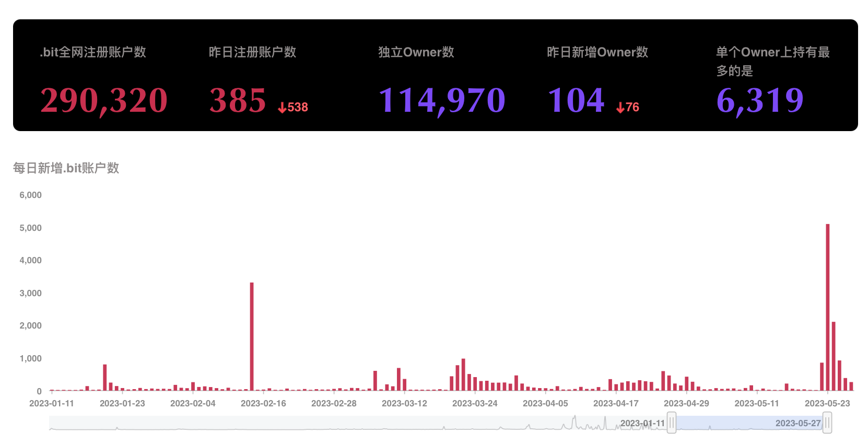Viewport: 868px width, 445px height.
Task: Click the right zoom handle of the range slider
Action: coord(827,423)
